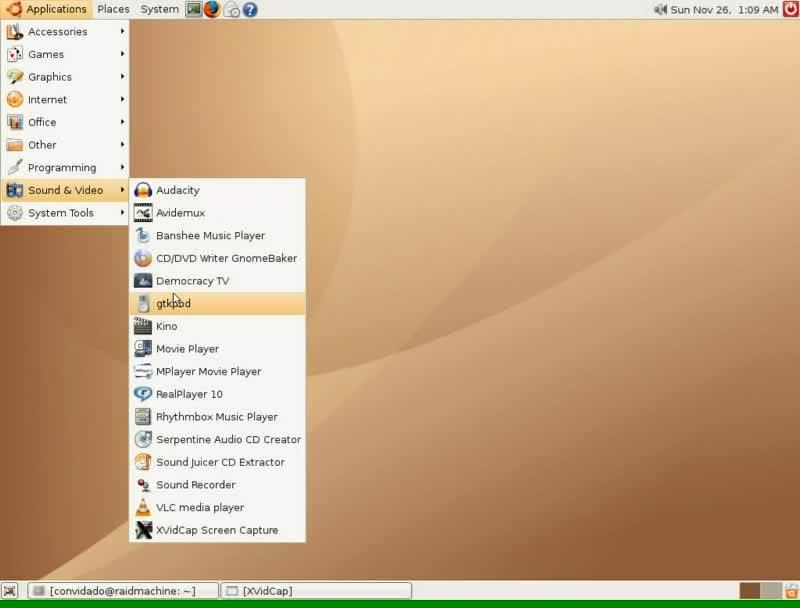
Task: Click the XVidCap Screen Capture icon
Action: click(143, 530)
